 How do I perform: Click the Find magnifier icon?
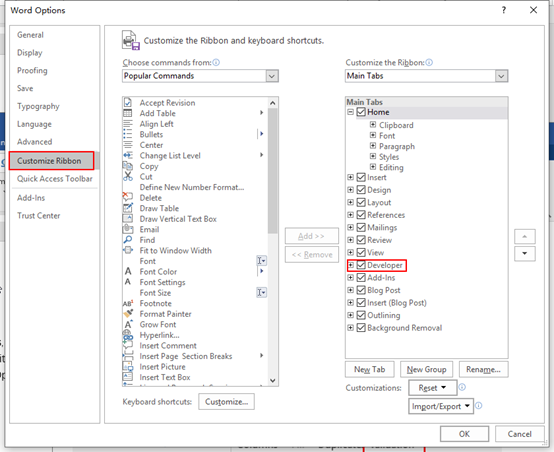[128, 240]
